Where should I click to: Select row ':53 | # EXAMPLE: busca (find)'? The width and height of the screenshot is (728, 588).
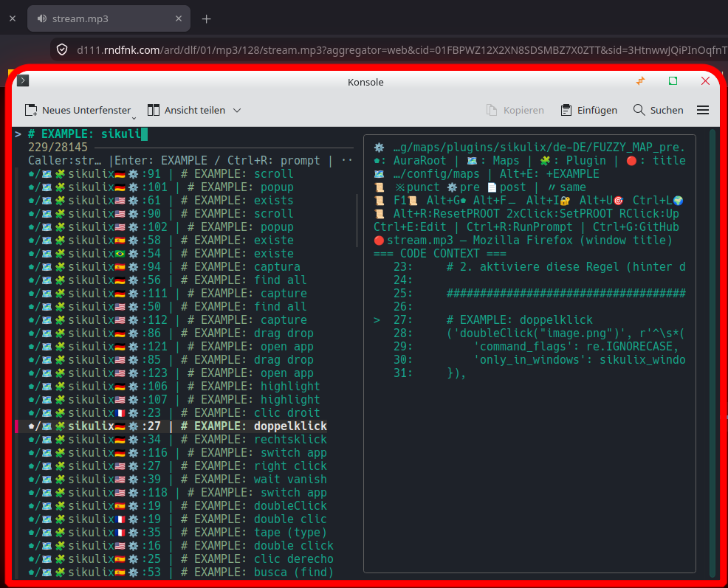point(181,573)
